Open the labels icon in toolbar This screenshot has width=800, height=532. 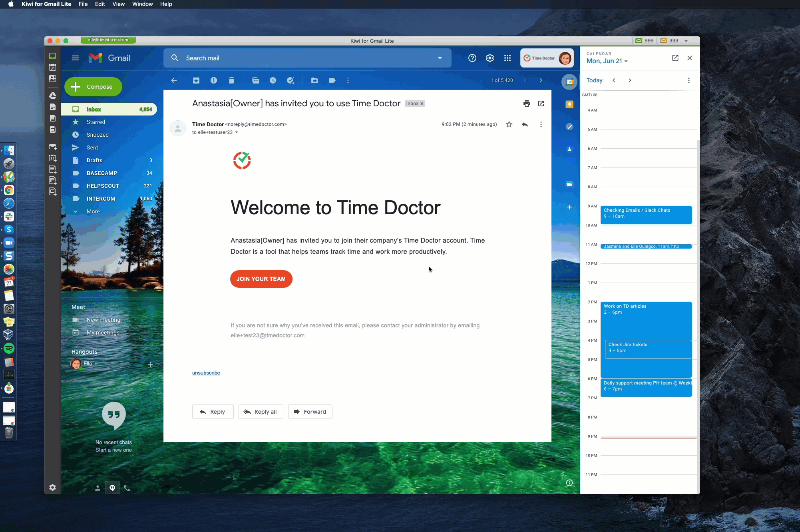(x=332, y=80)
